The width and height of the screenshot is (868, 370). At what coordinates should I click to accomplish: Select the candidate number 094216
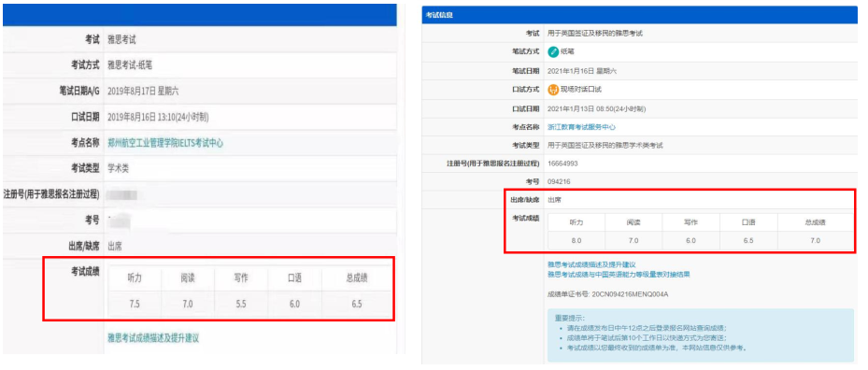click(x=559, y=181)
